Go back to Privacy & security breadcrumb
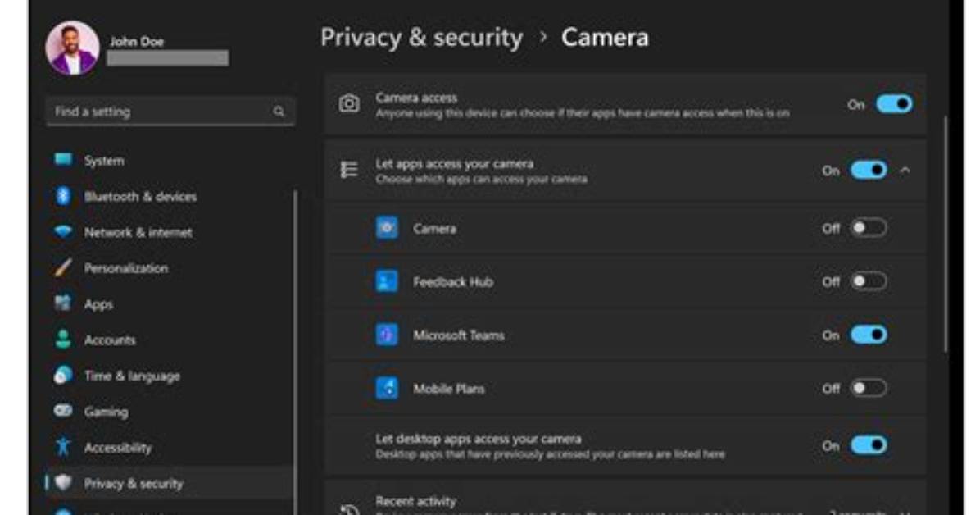This screenshot has width=980, height=515. tap(422, 38)
